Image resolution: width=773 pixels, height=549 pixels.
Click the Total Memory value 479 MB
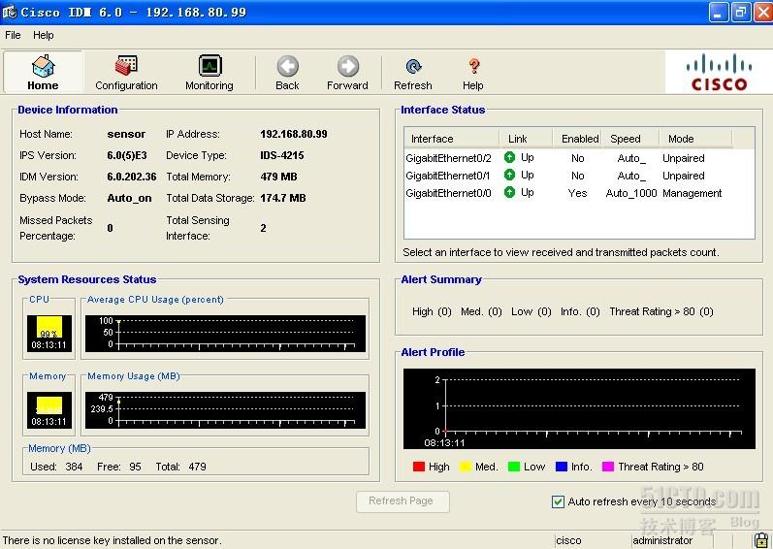279,176
